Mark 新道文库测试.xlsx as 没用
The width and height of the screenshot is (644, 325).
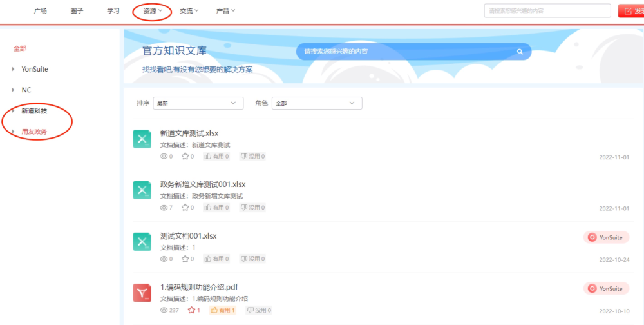click(x=252, y=156)
